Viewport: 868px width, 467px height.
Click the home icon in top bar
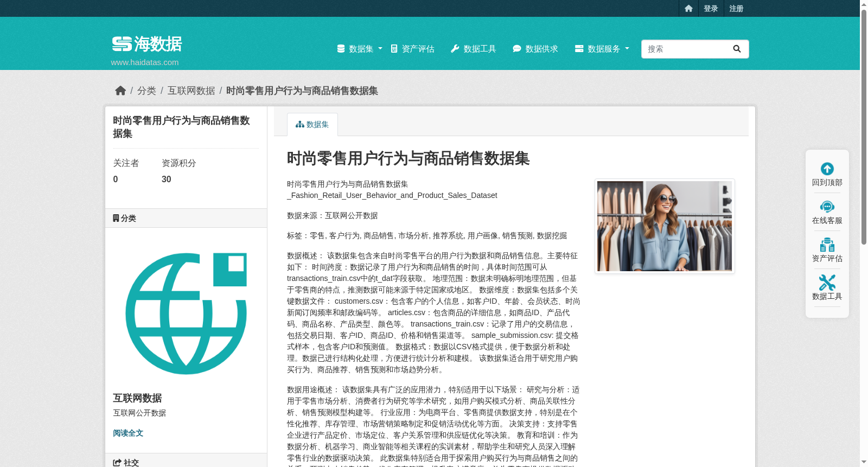coord(688,8)
